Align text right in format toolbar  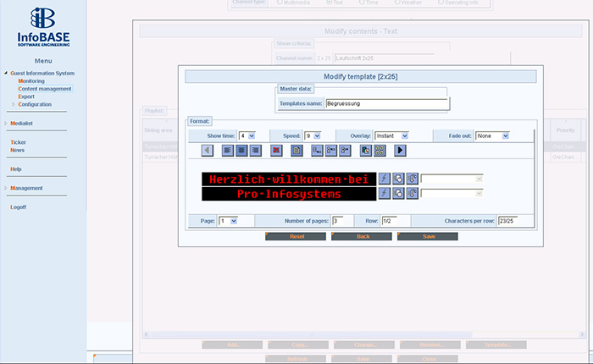[x=256, y=151]
